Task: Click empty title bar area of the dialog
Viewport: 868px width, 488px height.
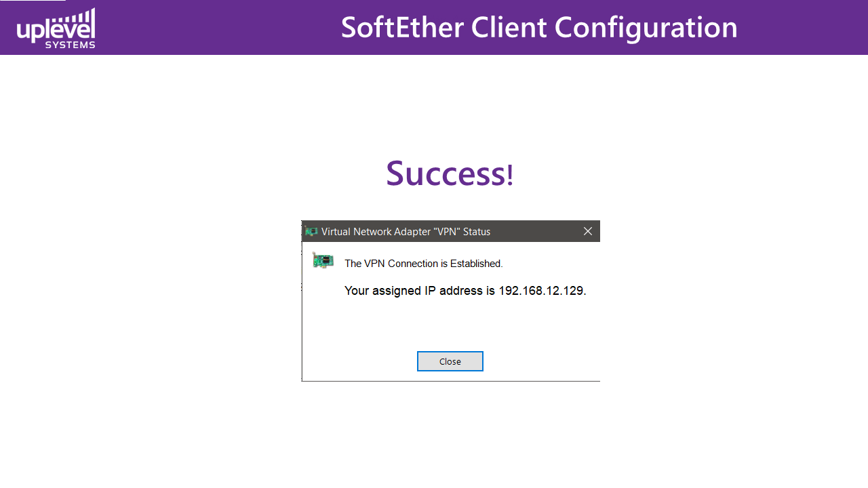Action: pyautogui.click(x=536, y=232)
